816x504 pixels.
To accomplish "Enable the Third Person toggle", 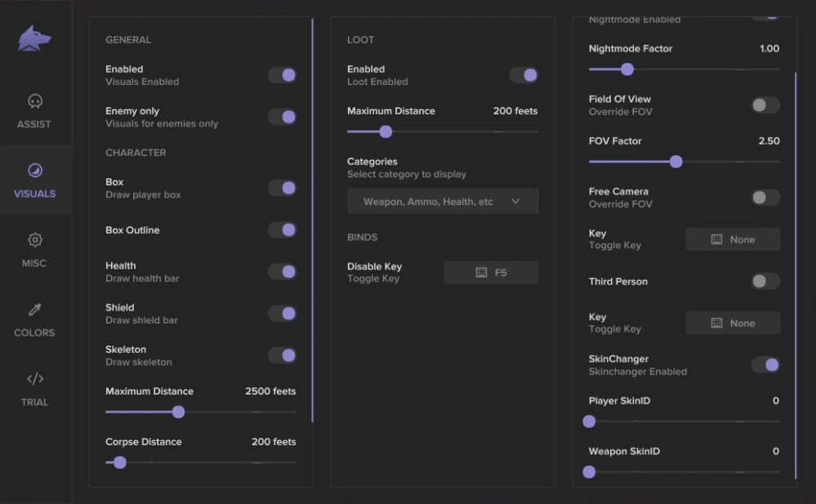I will coord(765,282).
